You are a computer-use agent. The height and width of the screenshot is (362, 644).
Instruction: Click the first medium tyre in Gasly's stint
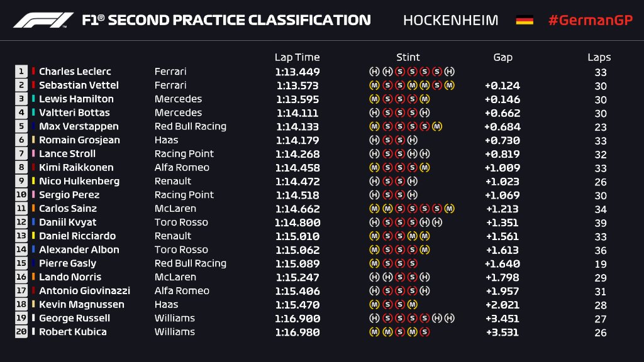pos(374,263)
